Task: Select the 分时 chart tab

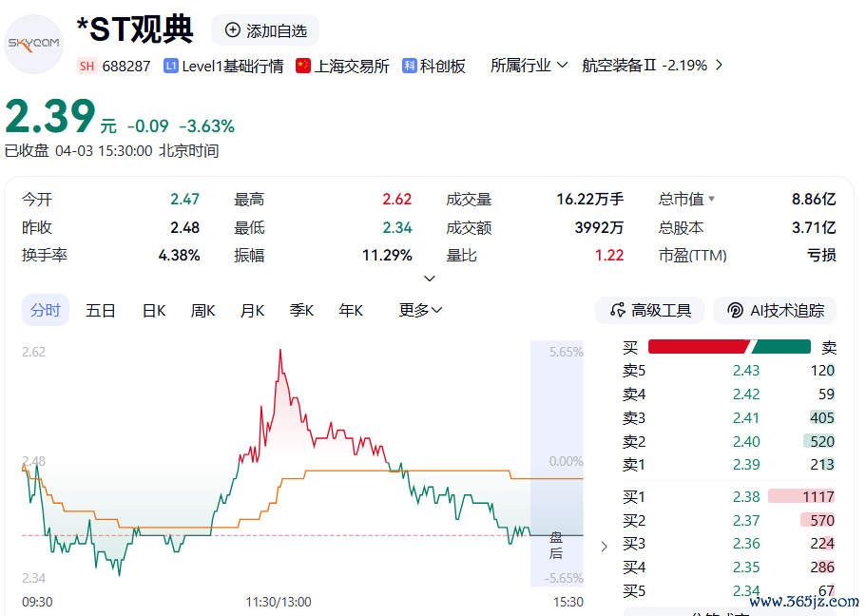Action: [x=46, y=310]
